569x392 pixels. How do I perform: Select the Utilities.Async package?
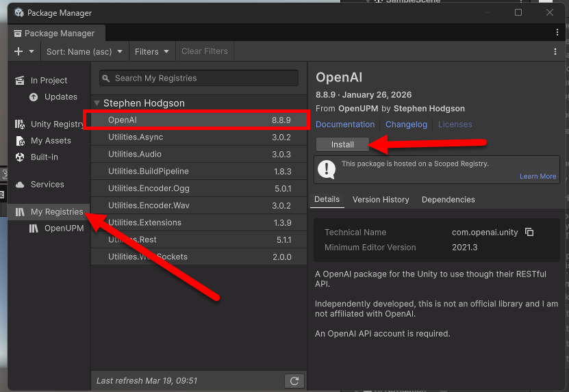[x=199, y=137]
